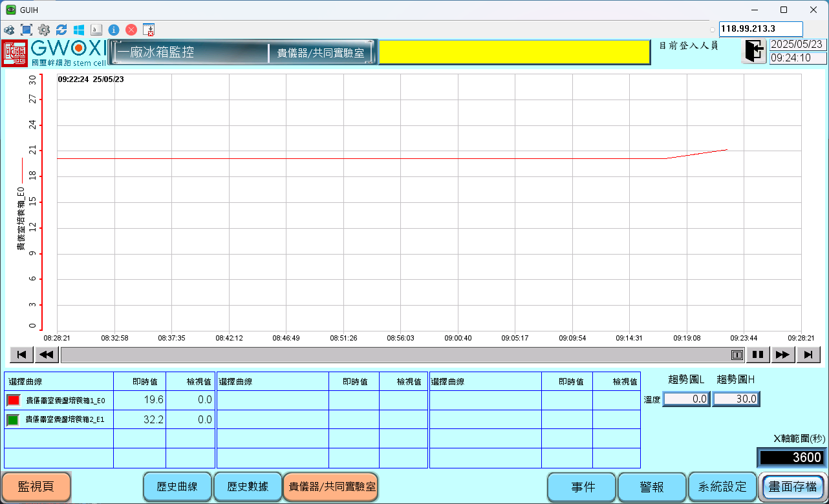Open 系統設定 system settings
Screen dimensions: 829x504
pos(722,487)
